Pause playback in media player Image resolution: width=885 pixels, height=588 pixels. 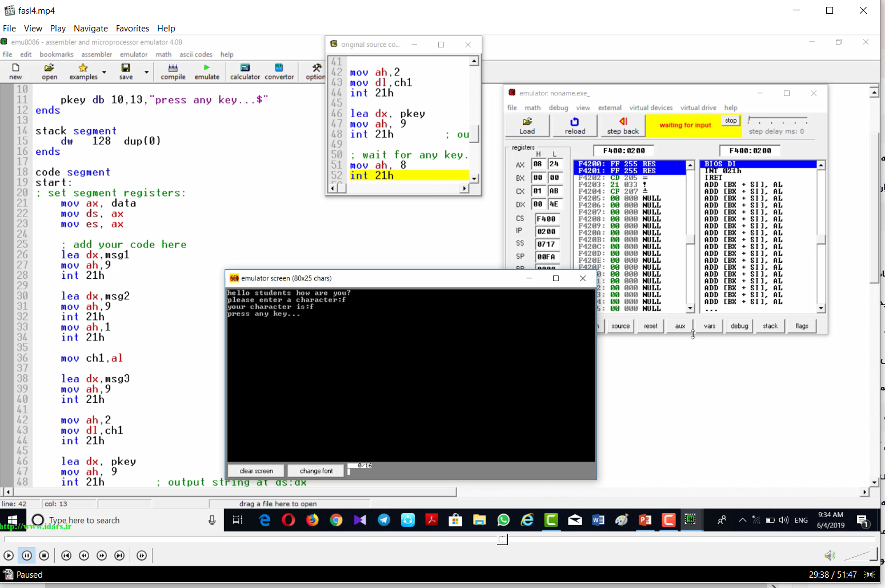(26, 555)
